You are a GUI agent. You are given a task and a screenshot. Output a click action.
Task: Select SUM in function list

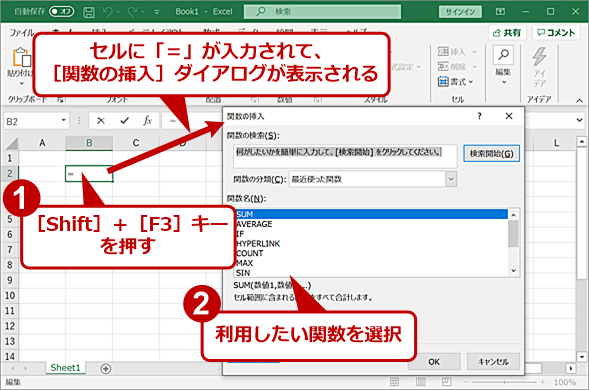[371, 214]
